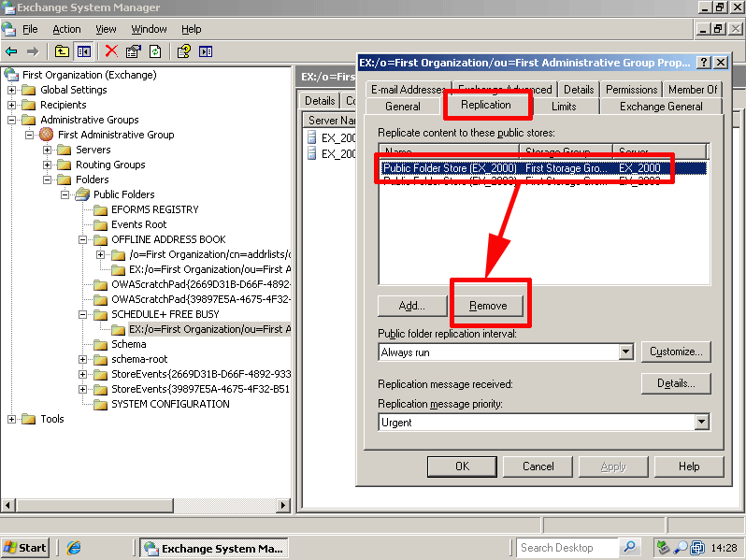
Task: Click the Help question-mark toolbar icon
Action: pos(183,51)
